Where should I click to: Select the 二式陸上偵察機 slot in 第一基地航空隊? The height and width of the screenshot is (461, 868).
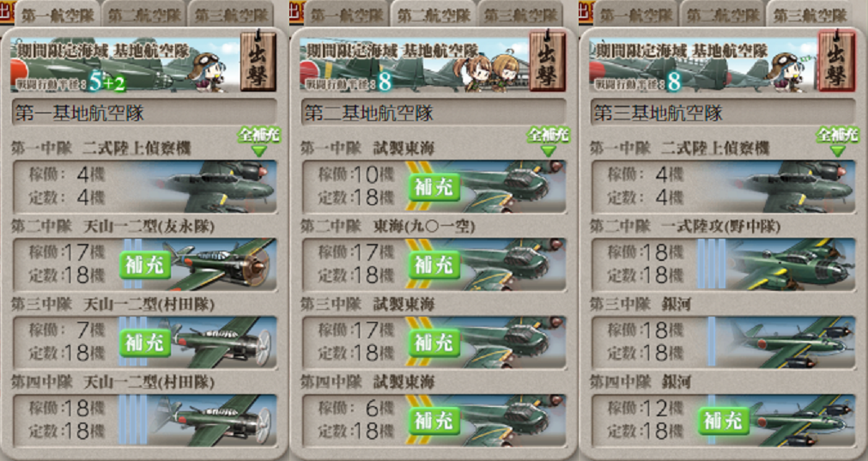(145, 186)
